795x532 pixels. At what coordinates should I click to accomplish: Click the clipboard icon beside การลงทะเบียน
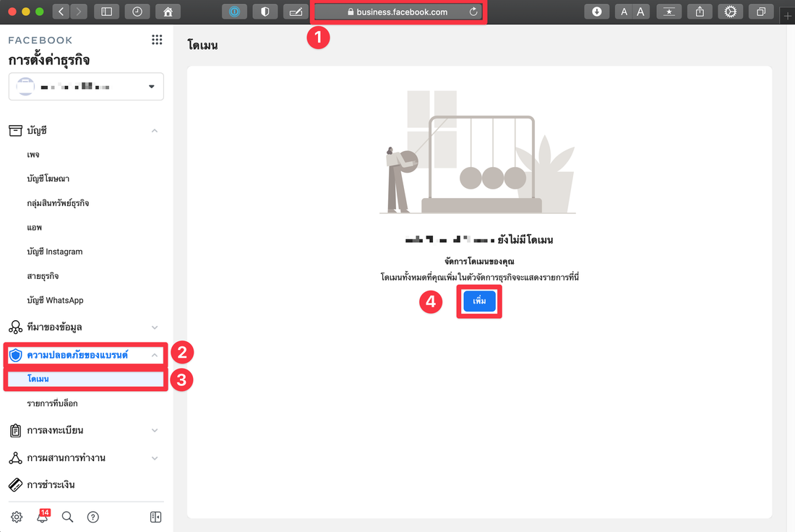tap(16, 431)
